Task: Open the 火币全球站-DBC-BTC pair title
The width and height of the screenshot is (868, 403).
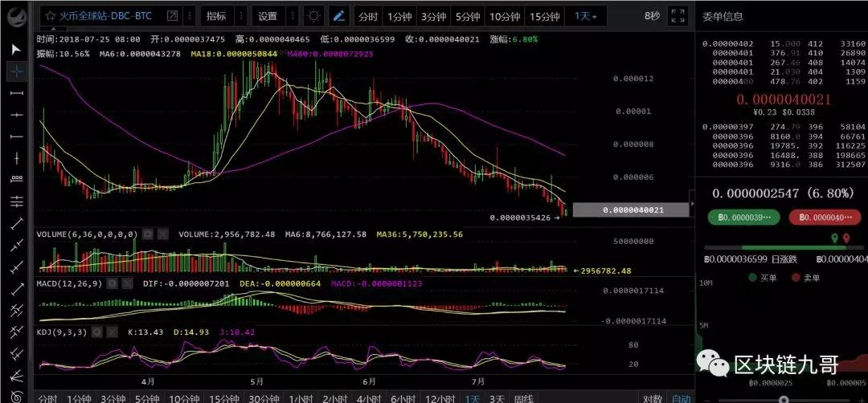Action: (x=106, y=16)
